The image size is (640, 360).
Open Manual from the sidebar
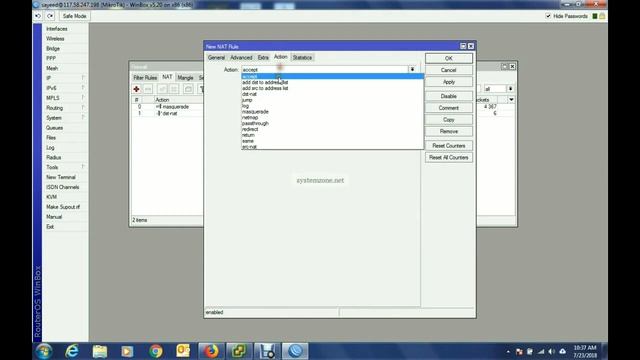54,217
